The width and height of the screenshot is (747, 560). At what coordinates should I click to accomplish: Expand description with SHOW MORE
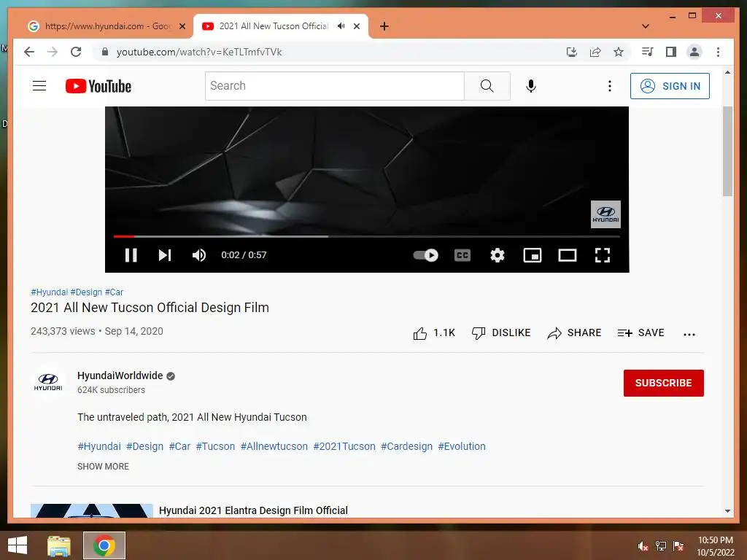[104, 467]
